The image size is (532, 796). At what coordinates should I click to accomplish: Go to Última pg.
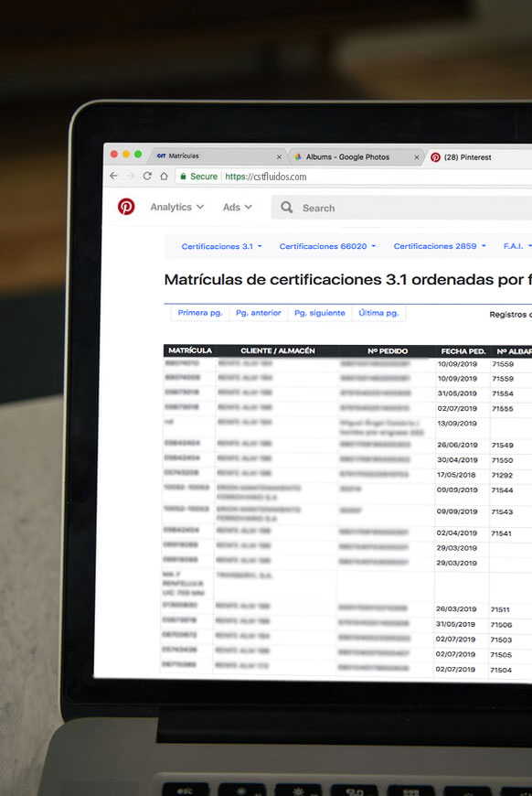378,313
